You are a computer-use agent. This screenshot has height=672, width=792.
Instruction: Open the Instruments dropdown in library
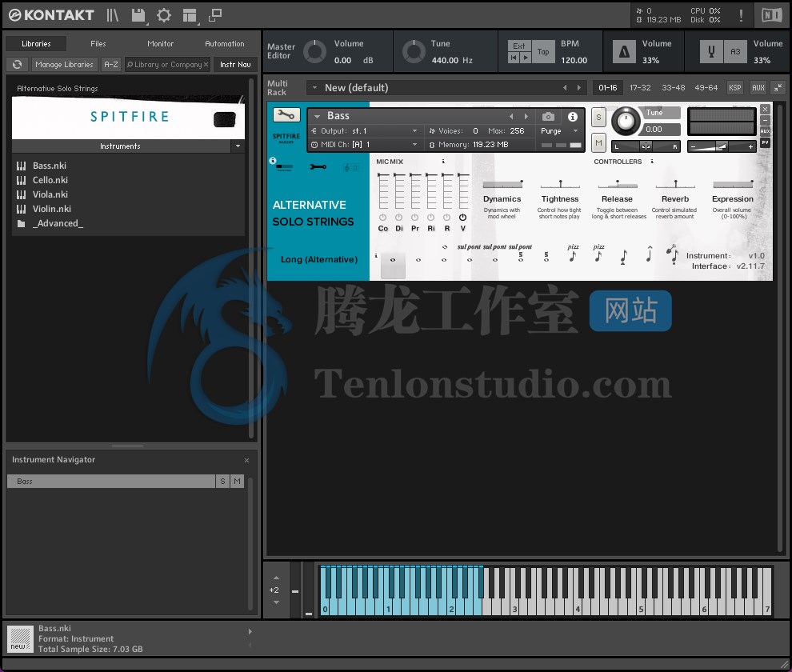click(238, 146)
